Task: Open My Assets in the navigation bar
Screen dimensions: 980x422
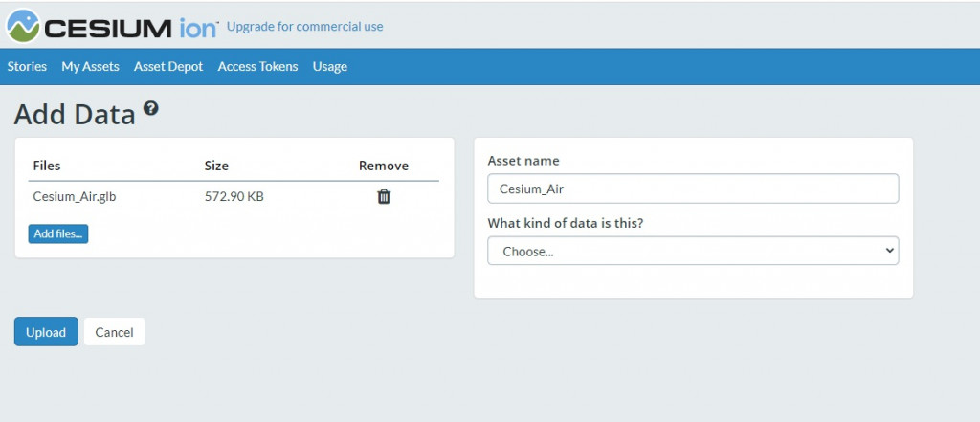Action: click(90, 67)
